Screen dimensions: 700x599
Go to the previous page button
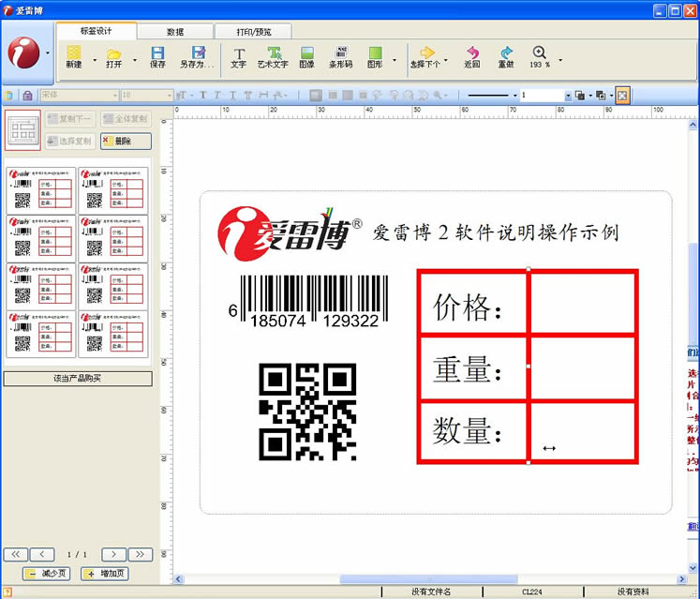42,554
